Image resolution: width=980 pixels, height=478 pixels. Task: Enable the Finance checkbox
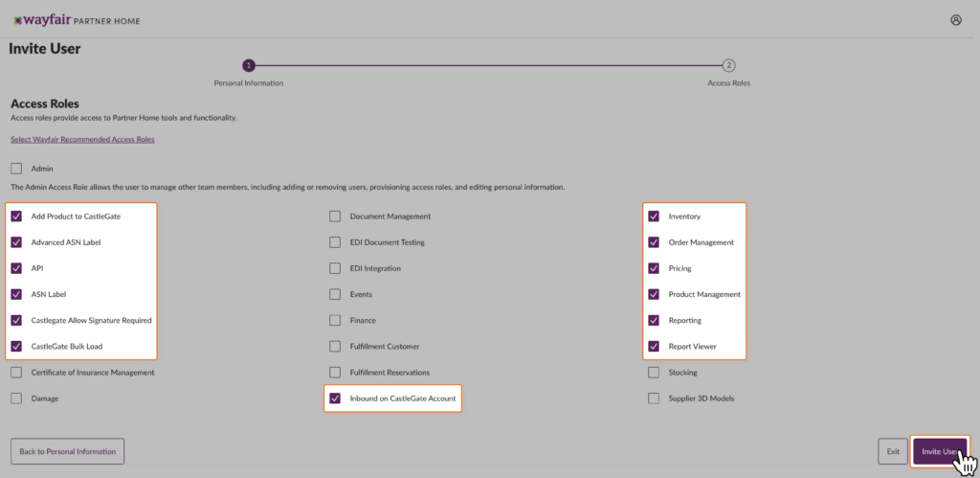(x=335, y=320)
